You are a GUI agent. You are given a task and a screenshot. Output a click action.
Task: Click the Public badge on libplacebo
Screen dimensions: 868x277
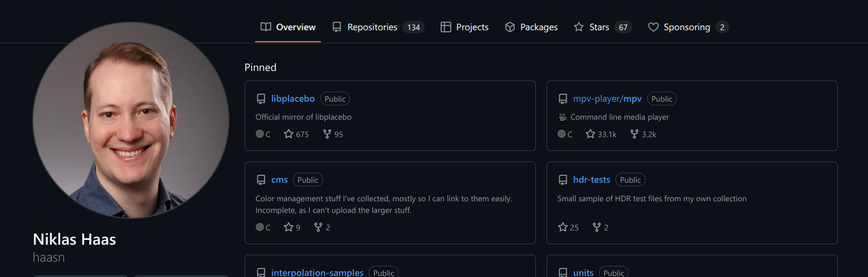coord(335,99)
